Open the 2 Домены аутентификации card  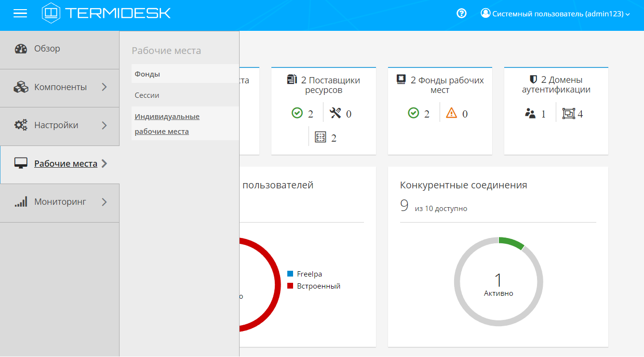(x=556, y=85)
